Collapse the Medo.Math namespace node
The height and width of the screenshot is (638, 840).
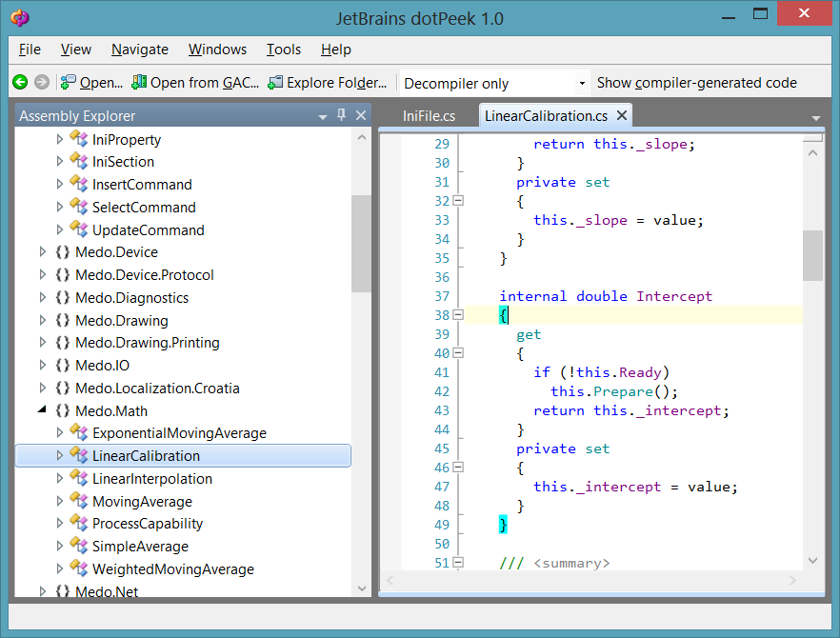42,410
